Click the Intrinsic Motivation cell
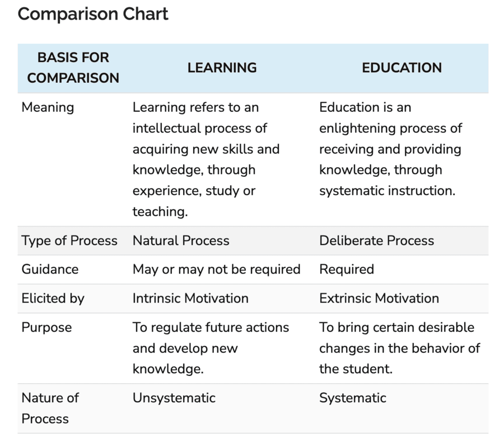Image resolution: width=504 pixels, height=438 pixels. click(190, 298)
